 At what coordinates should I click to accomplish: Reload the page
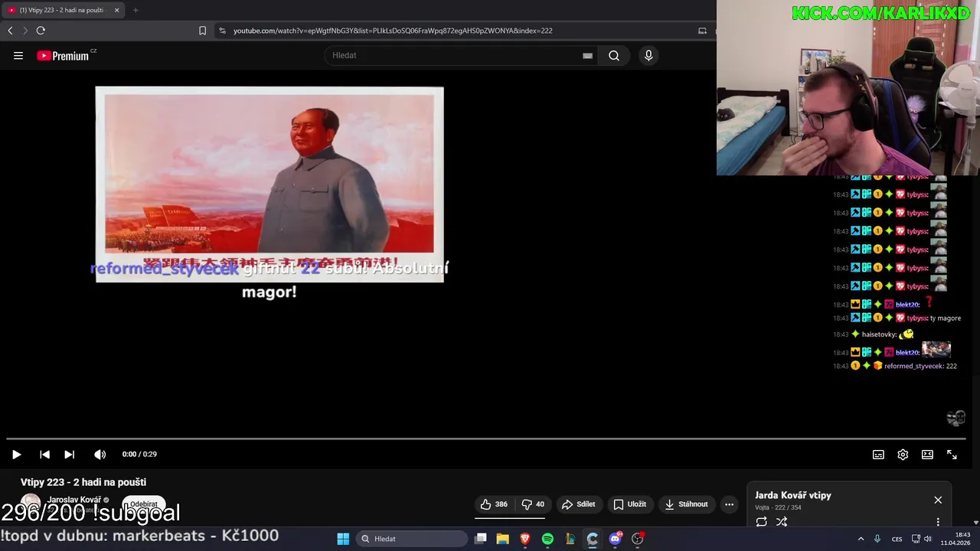point(41,31)
